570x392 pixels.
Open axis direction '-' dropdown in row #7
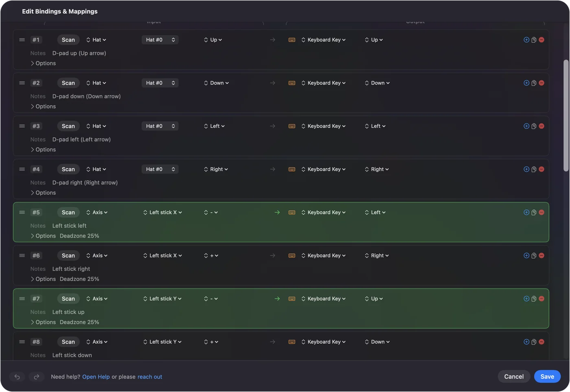point(211,298)
